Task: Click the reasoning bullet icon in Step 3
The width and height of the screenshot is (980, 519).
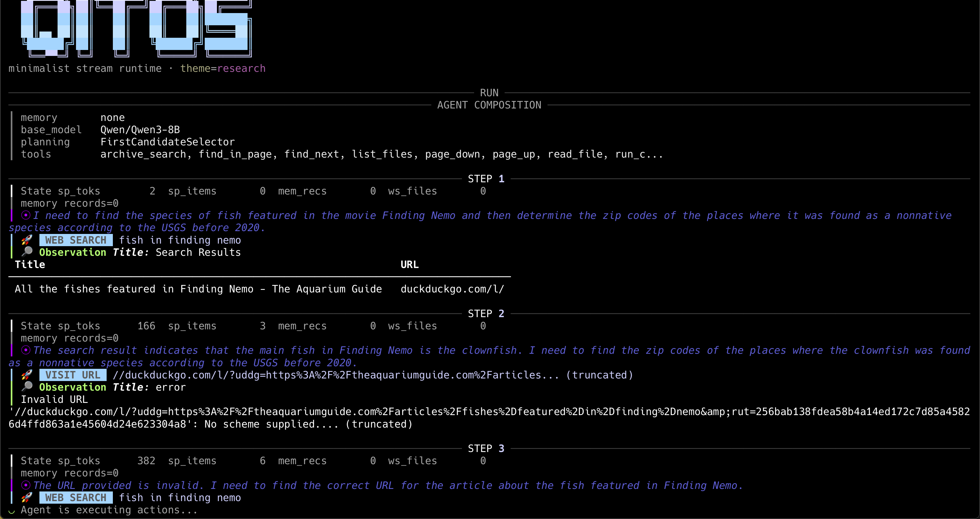Action: coord(26,485)
